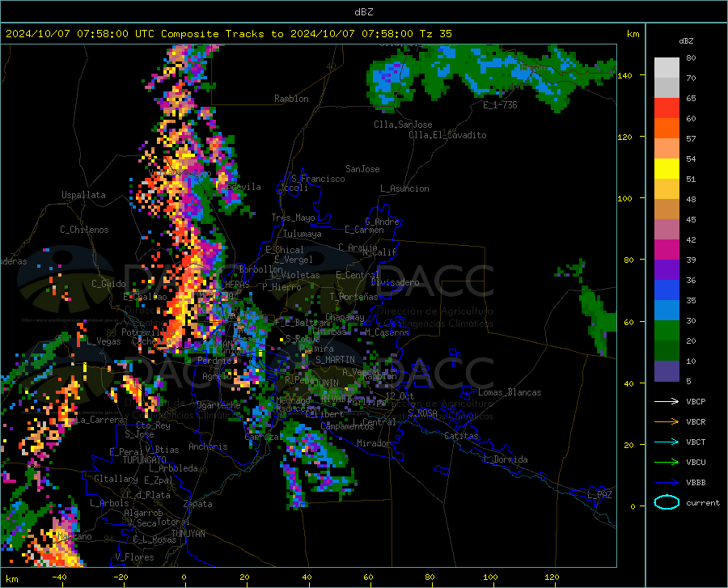Click the Zapata place label
The width and height of the screenshot is (728, 588).
pos(198,504)
